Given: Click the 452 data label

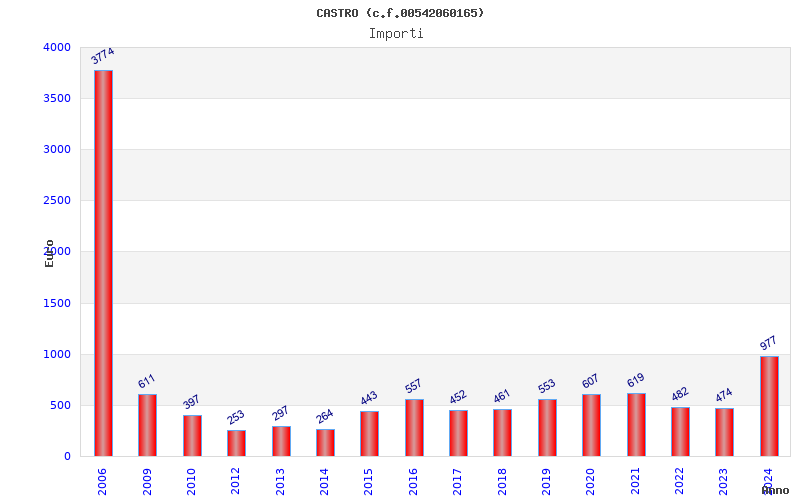Looking at the screenshot, I should pos(458,396).
